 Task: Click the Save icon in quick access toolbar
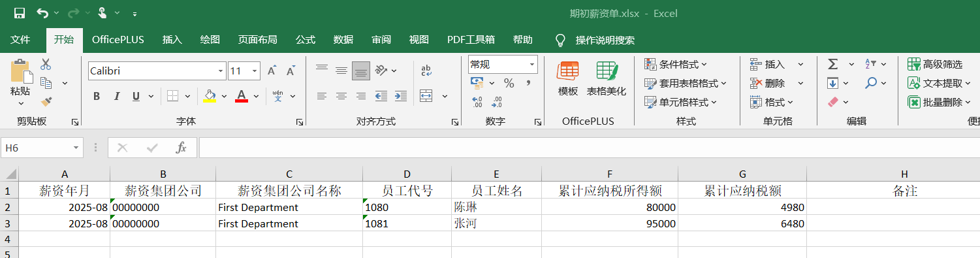(19, 13)
